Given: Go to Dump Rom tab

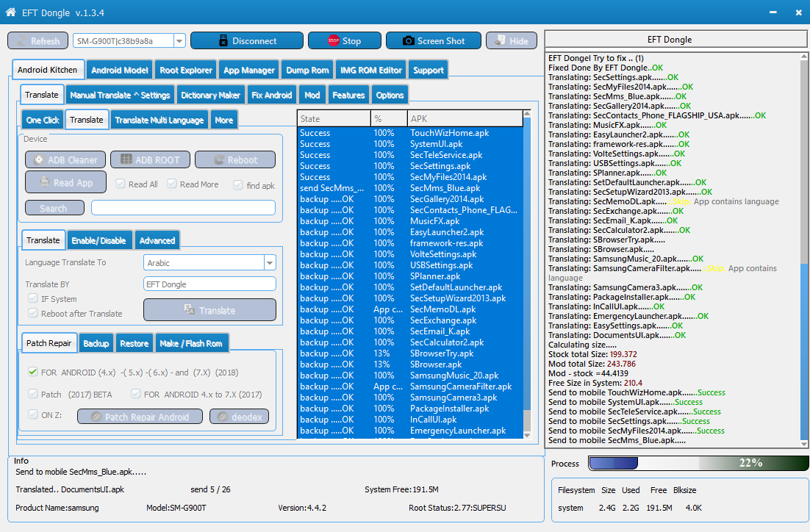Looking at the screenshot, I should click(x=307, y=71).
